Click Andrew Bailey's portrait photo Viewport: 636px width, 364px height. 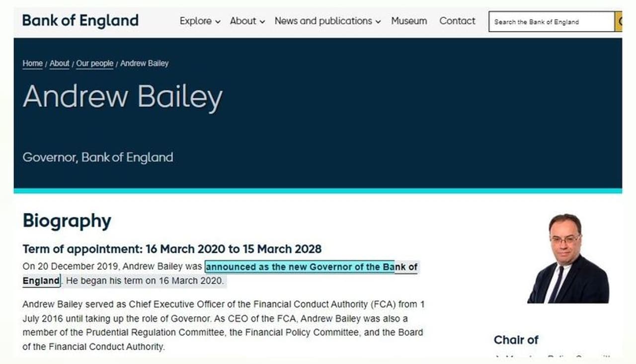(x=568, y=258)
